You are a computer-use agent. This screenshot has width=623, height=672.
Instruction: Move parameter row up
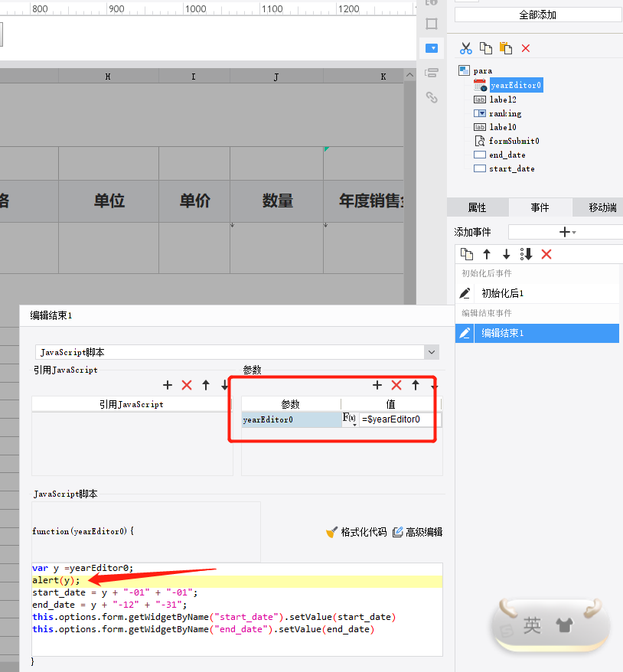[x=415, y=385]
